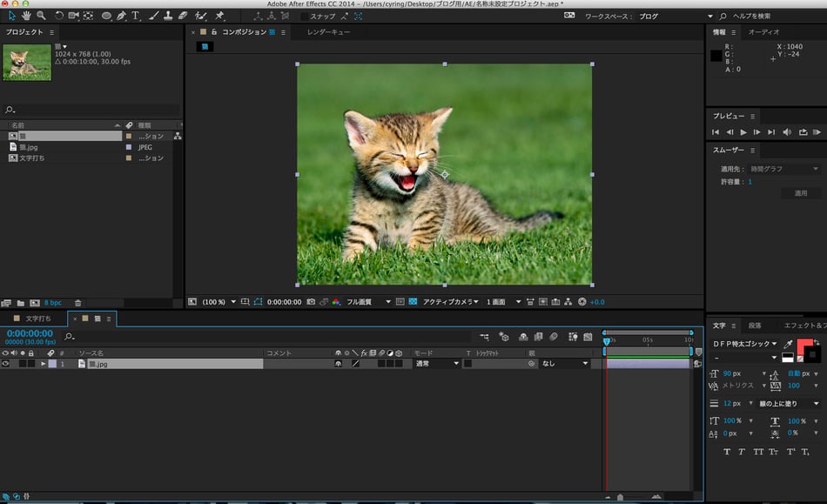Viewport: 827px width, 504px height.
Task: Click the Rotation tool
Action: pos(59,16)
